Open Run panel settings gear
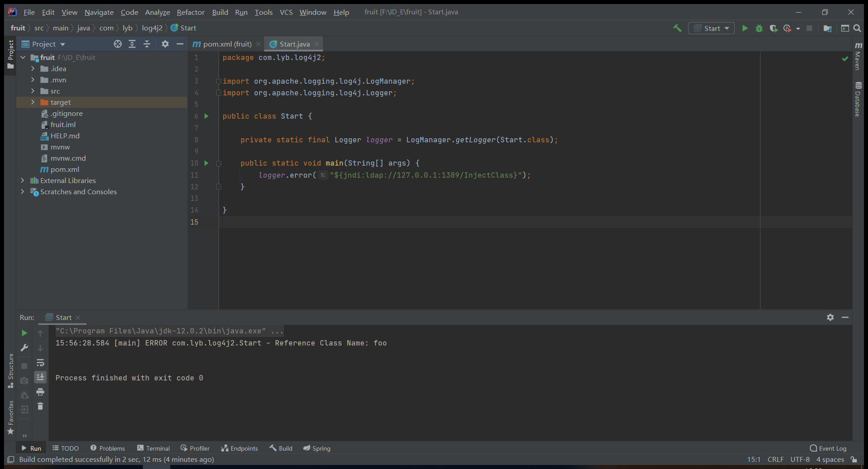Image resolution: width=868 pixels, height=469 pixels. [830, 317]
